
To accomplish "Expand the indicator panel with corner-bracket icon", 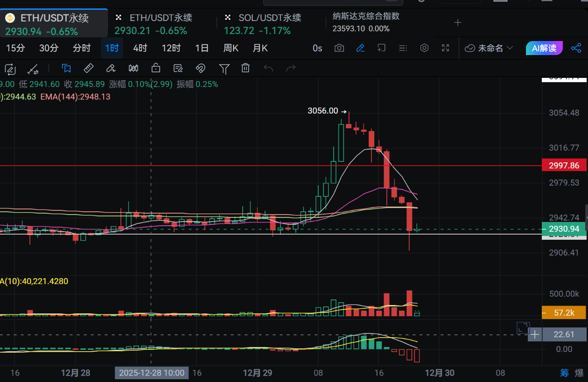I will point(523,328).
